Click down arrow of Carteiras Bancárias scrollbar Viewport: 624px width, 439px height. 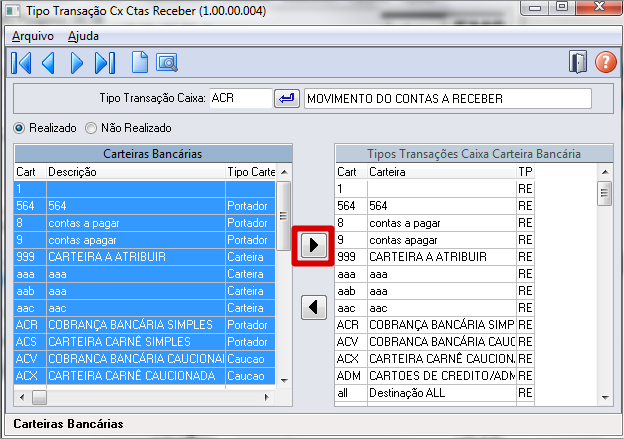(284, 381)
